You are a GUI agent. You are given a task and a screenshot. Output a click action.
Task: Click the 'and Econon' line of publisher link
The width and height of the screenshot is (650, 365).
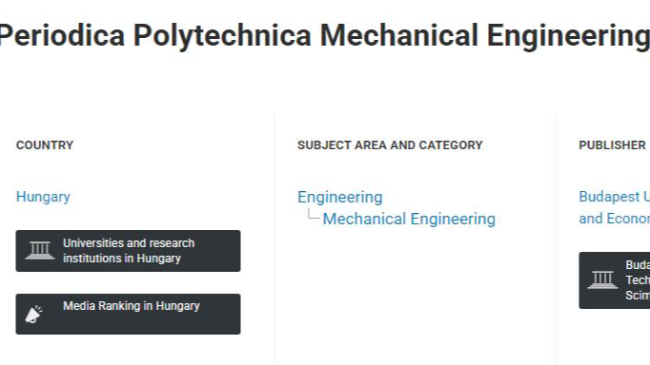(x=614, y=219)
